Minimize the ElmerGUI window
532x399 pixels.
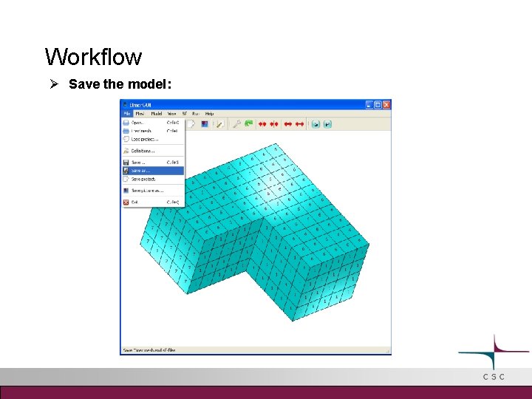coord(369,105)
